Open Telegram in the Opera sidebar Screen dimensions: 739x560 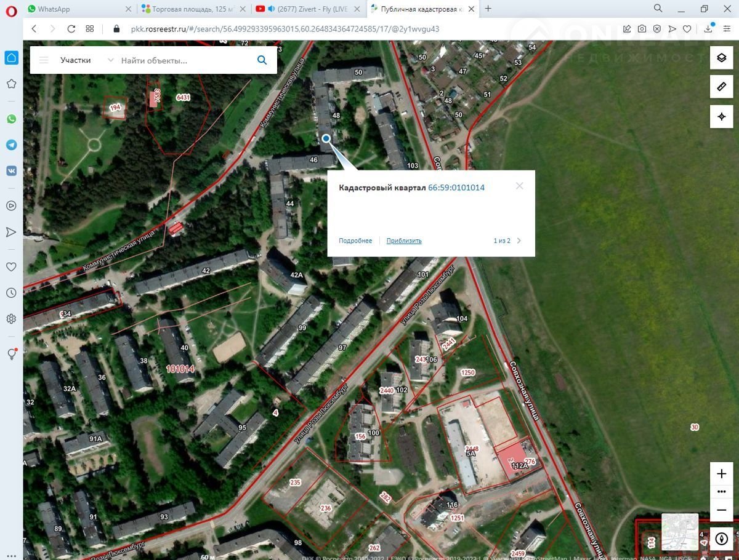click(x=11, y=145)
